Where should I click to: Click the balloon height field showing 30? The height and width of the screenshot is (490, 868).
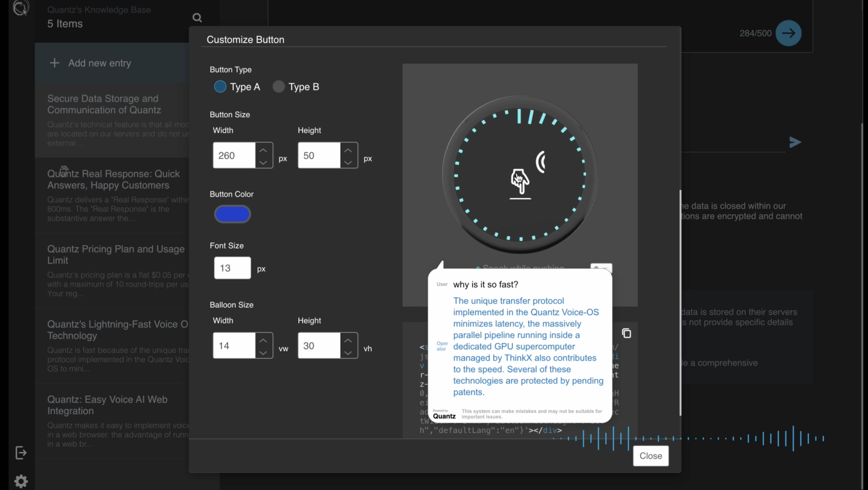319,345
